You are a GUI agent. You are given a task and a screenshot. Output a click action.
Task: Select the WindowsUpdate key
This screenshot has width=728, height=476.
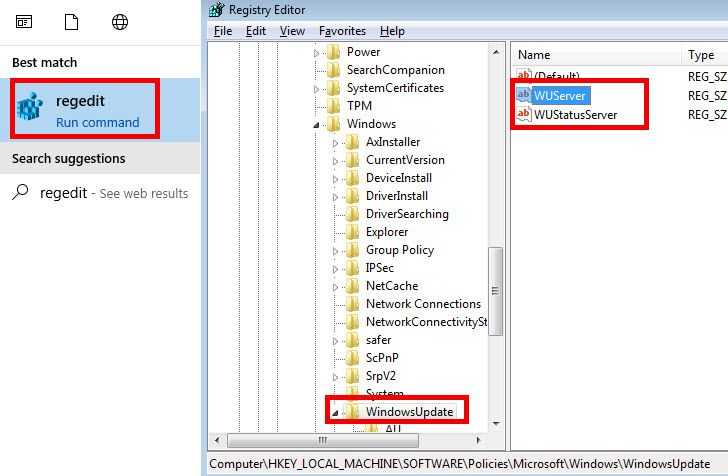(x=410, y=411)
